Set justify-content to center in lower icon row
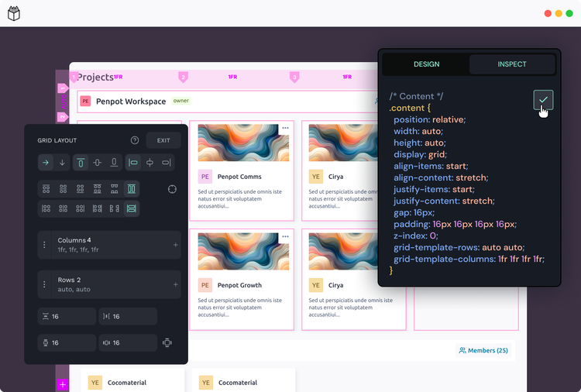This screenshot has width=581, height=392. point(63,208)
